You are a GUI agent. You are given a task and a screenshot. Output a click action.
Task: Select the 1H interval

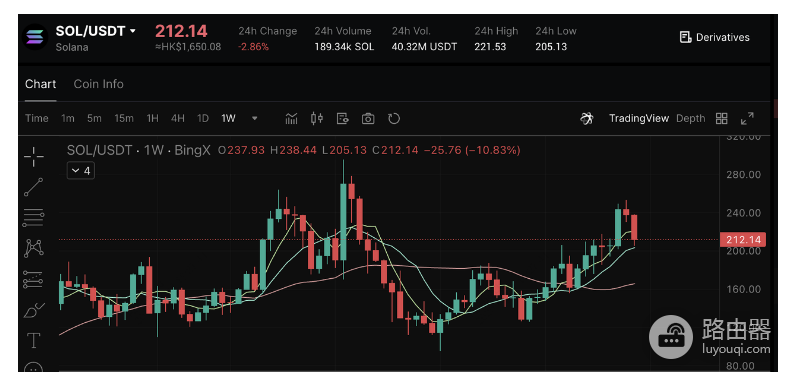152,119
